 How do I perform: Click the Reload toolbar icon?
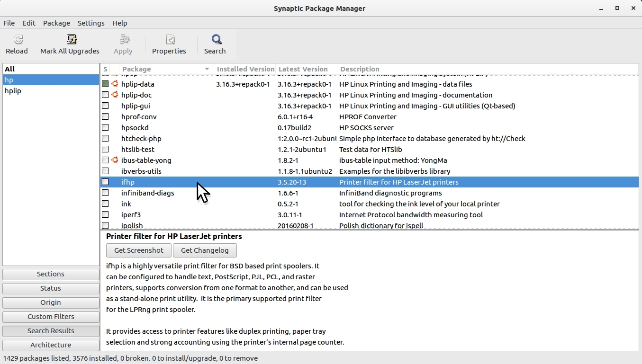(17, 39)
